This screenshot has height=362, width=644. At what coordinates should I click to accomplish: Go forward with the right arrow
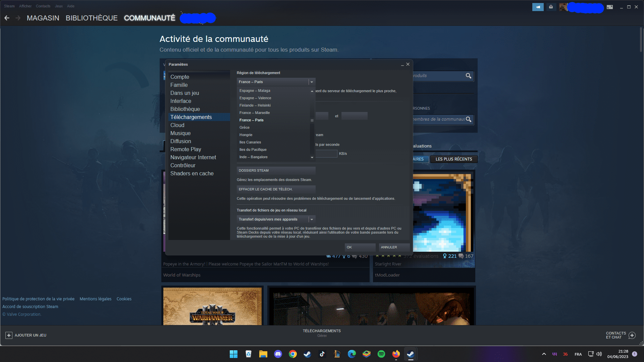coord(18,18)
